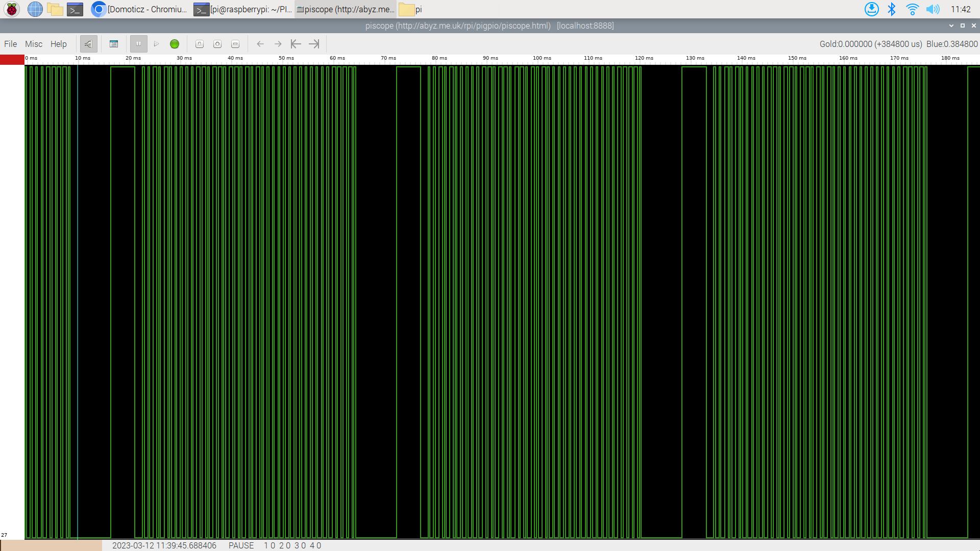The width and height of the screenshot is (980, 551).
Task: Open the File menu in piscope
Action: (x=10, y=44)
